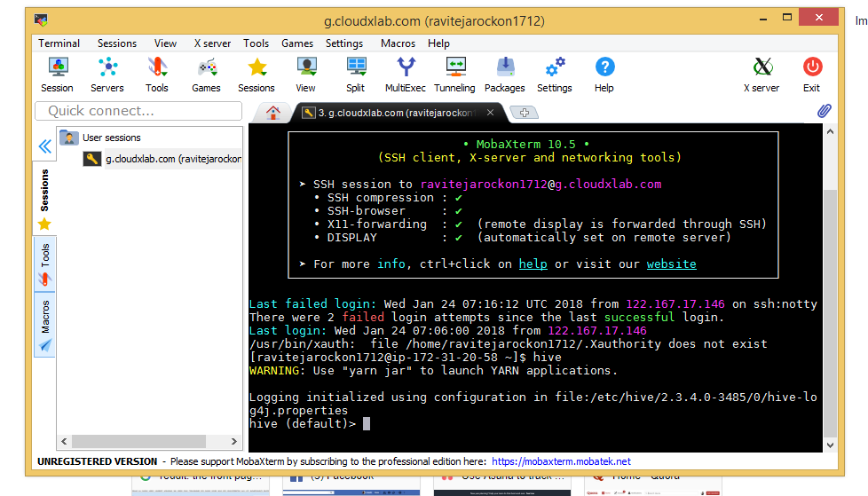Click the UNREGISTERED VERSION status text
The image size is (868, 496).
98,461
